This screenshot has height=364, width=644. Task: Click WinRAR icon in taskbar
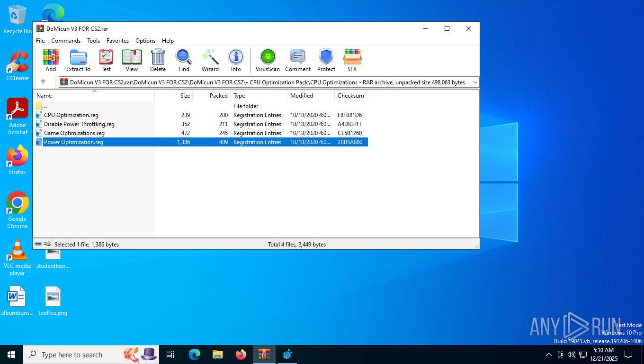[x=264, y=355]
